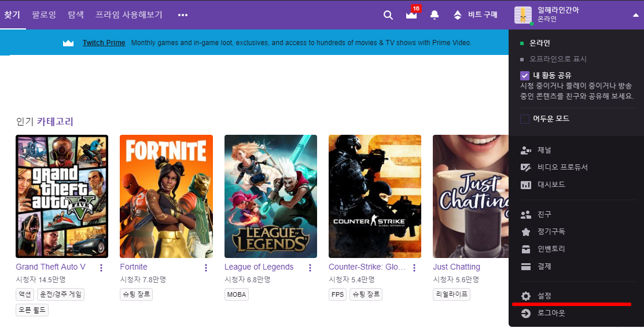Open the Prime loot crown icon
This screenshot has height=328, width=644.
pos(411,15)
